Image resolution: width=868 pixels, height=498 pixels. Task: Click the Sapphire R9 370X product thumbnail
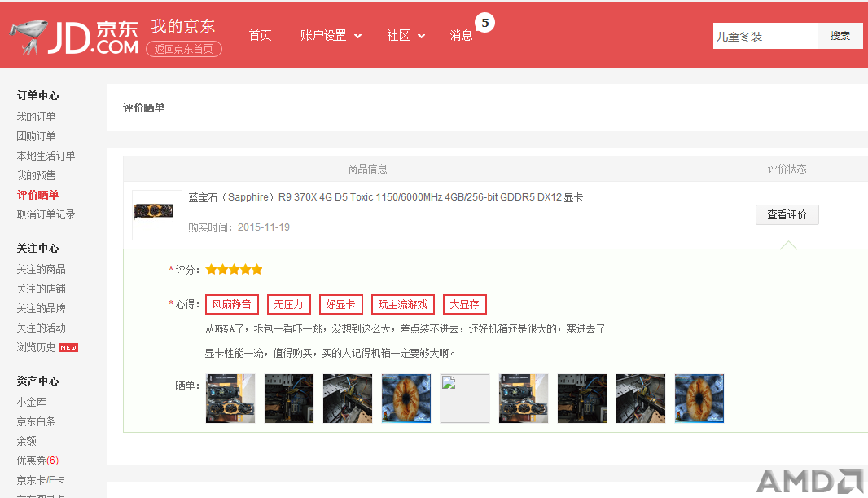tap(156, 215)
